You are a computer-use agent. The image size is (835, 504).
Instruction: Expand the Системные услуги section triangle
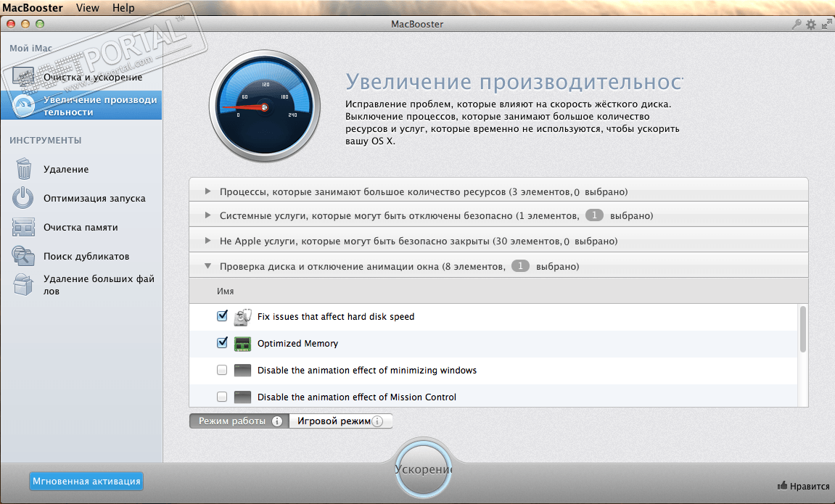tap(208, 215)
